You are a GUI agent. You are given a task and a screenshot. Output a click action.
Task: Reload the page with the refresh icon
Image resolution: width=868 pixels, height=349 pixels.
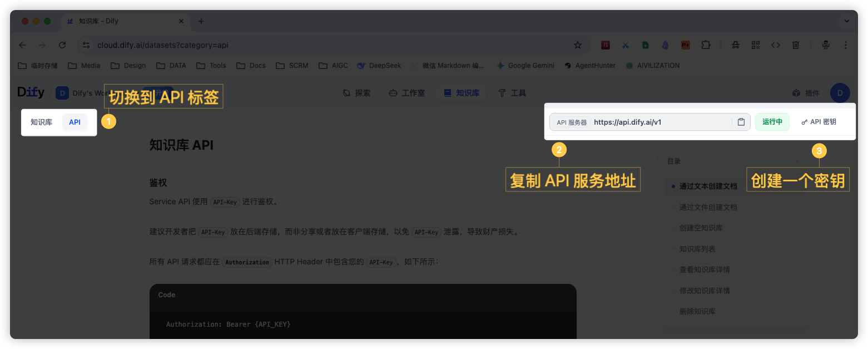[62, 45]
